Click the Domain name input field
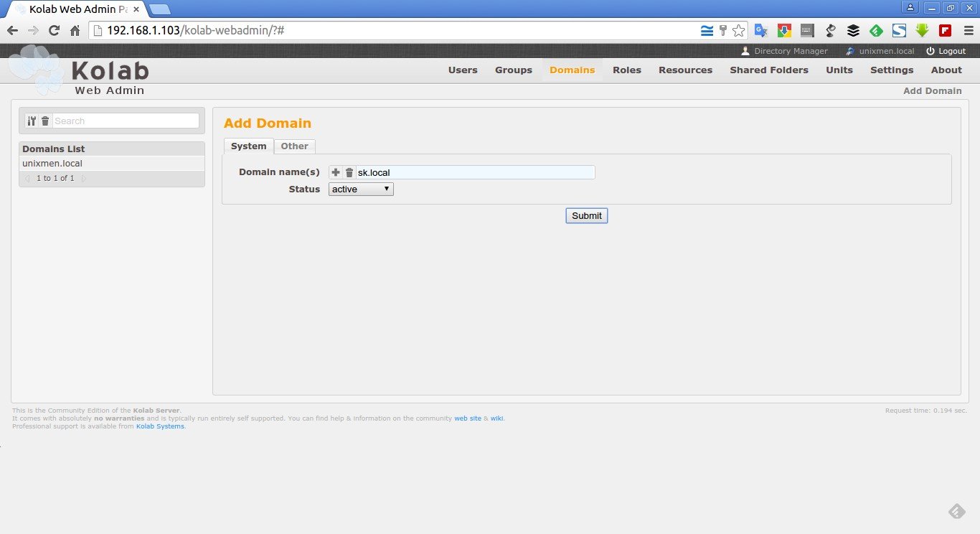The image size is (980, 534). click(x=475, y=172)
